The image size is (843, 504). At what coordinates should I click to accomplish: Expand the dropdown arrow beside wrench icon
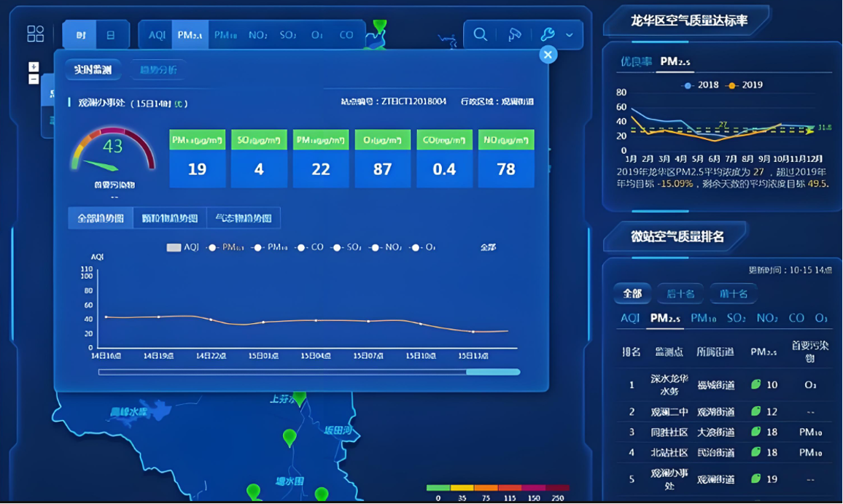point(570,35)
